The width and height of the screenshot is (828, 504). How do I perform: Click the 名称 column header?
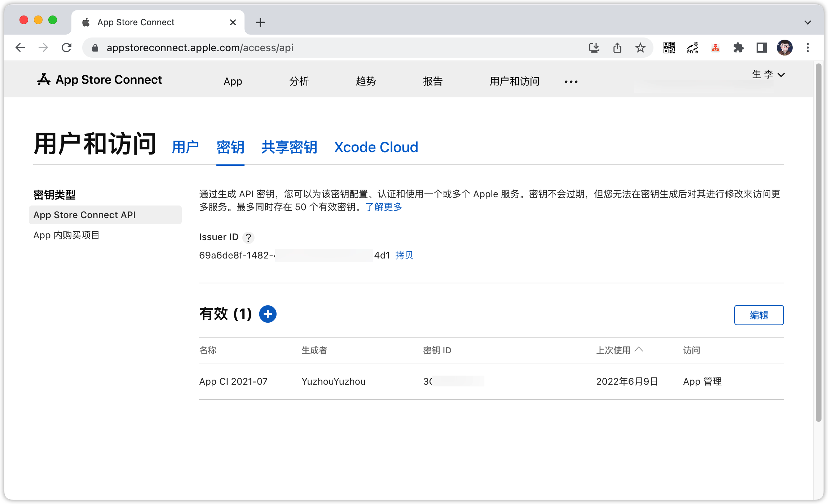[208, 350]
